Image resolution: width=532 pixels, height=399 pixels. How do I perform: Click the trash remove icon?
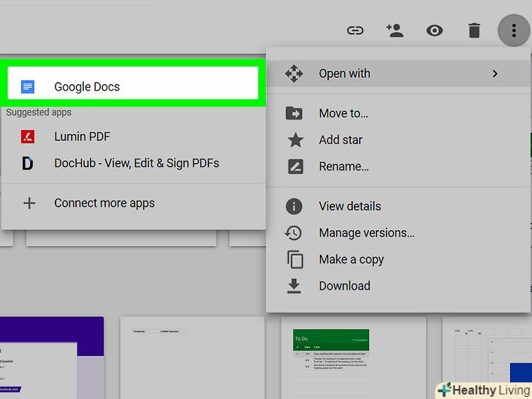tap(474, 31)
